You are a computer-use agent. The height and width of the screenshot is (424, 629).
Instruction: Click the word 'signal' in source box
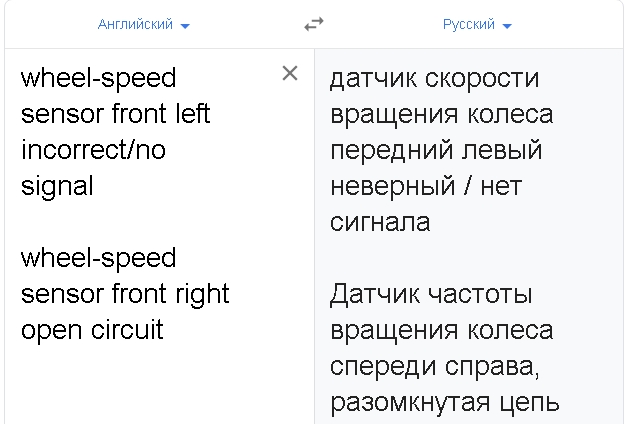click(x=57, y=186)
